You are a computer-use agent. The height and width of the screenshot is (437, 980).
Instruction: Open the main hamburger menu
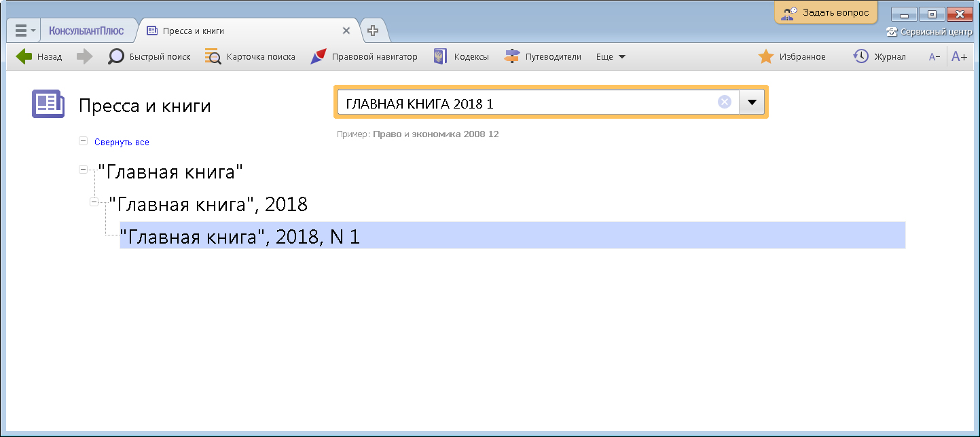tap(24, 31)
